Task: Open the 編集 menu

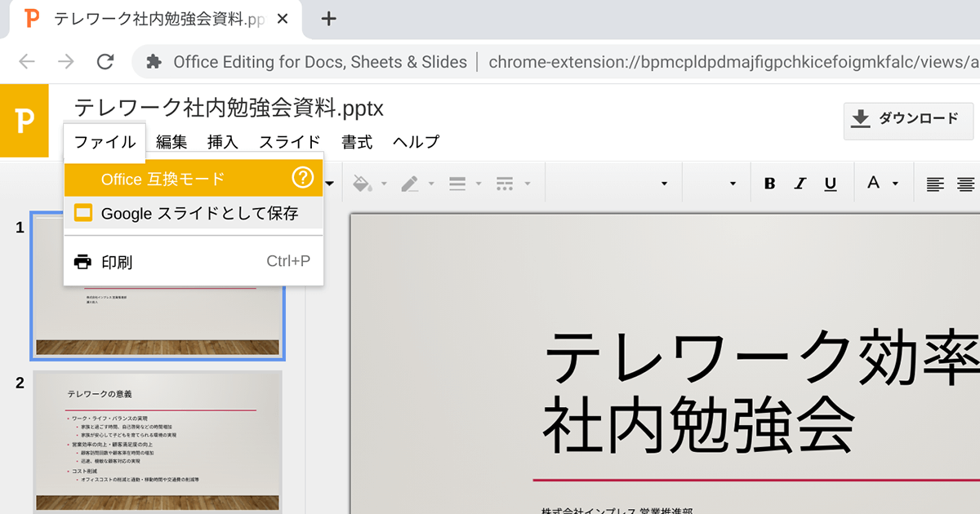Action: coord(171,142)
